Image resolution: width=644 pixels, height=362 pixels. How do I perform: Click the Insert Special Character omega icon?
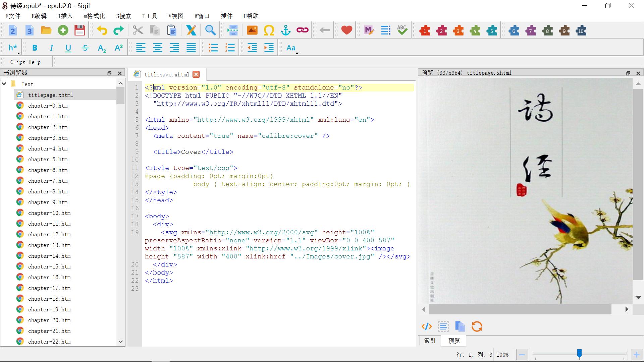tap(269, 31)
